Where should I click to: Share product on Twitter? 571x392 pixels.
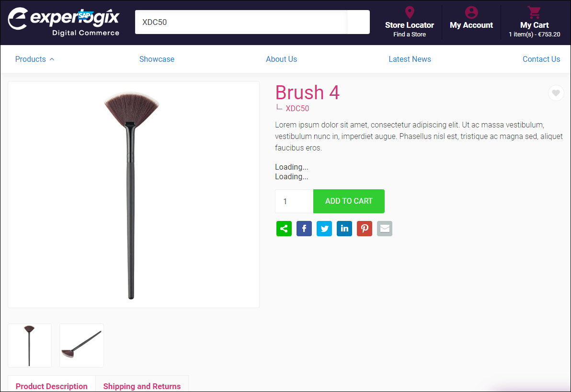(x=324, y=229)
